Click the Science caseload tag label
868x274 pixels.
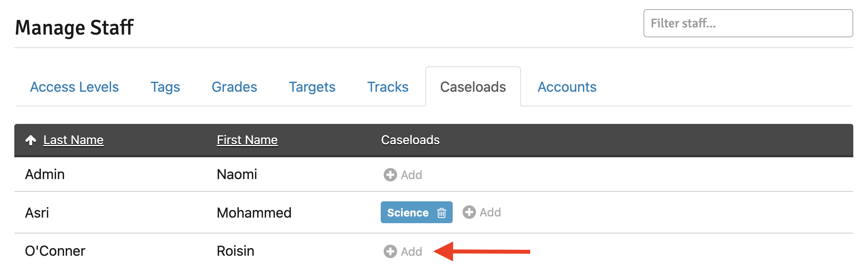(x=408, y=213)
